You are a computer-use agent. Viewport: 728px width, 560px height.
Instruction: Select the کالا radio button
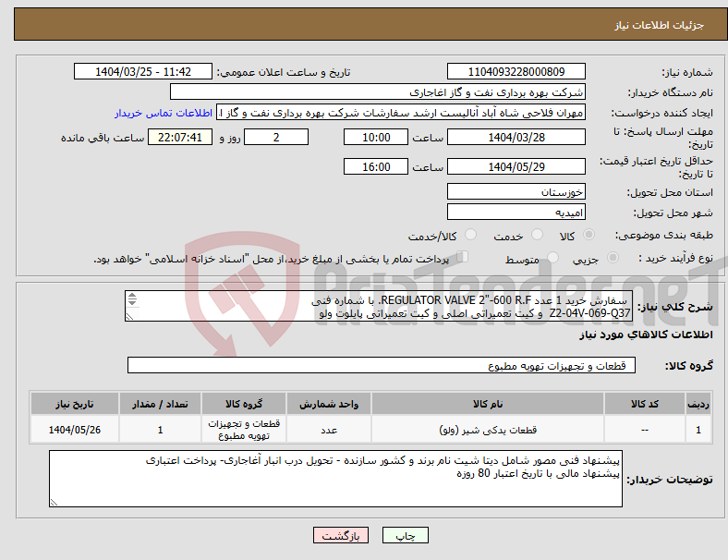588,235
